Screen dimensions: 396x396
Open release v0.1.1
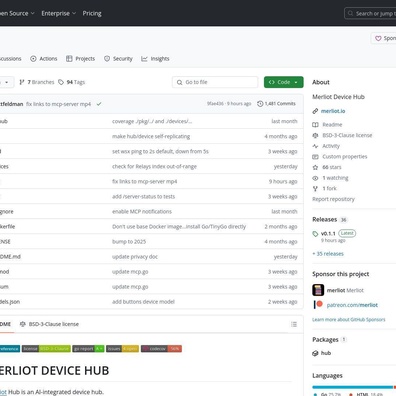pyautogui.click(x=328, y=233)
